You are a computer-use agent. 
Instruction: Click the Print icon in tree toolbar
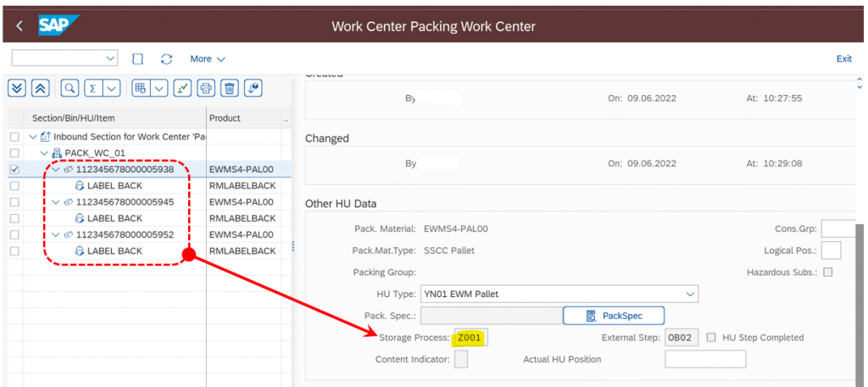[206, 88]
